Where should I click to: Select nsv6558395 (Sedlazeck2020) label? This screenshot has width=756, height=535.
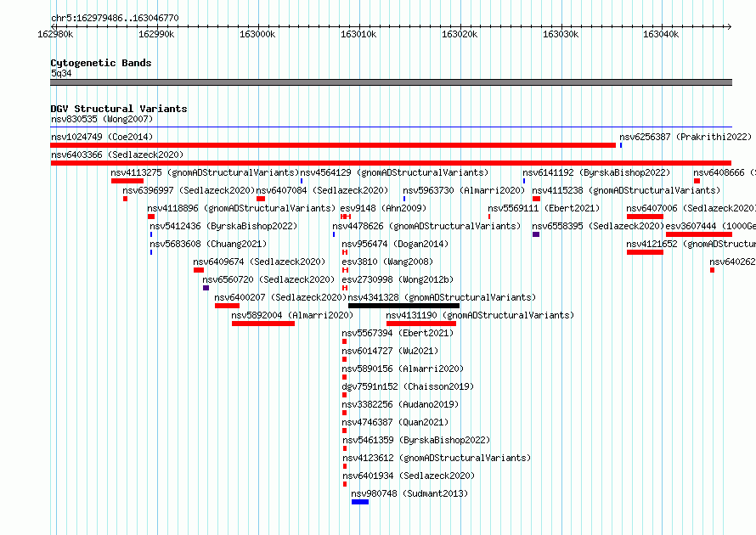pos(598,226)
